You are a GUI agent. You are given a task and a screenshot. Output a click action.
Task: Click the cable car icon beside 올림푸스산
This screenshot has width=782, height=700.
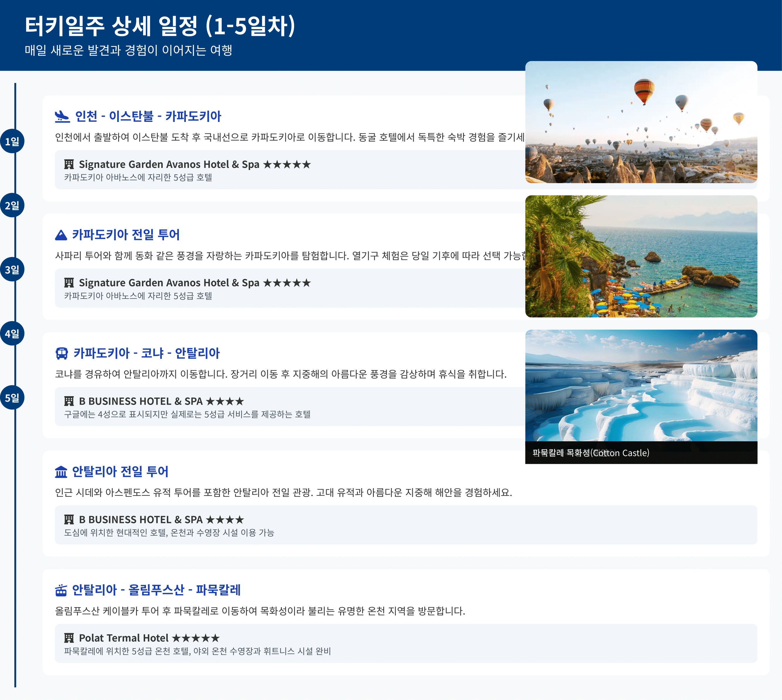click(x=61, y=590)
